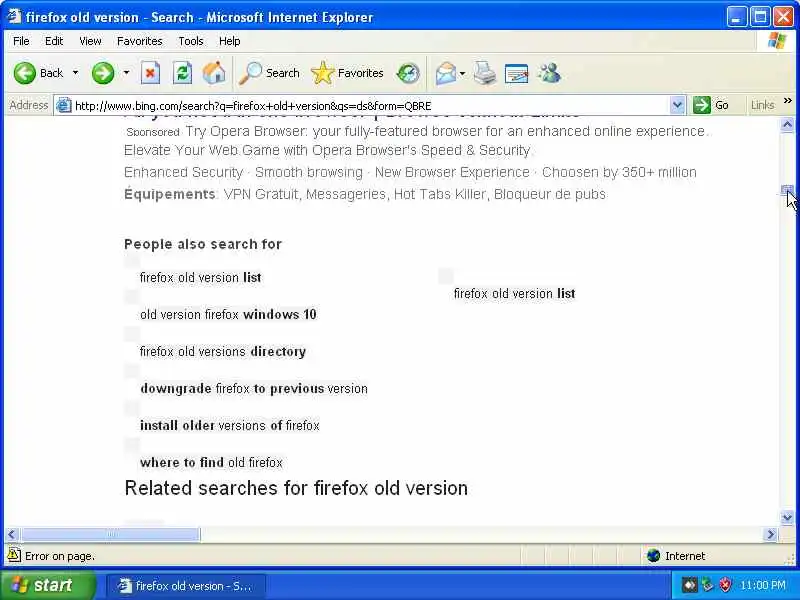Screen dimensions: 800x600
Task: Click 'People also search for' heading
Action: (203, 244)
